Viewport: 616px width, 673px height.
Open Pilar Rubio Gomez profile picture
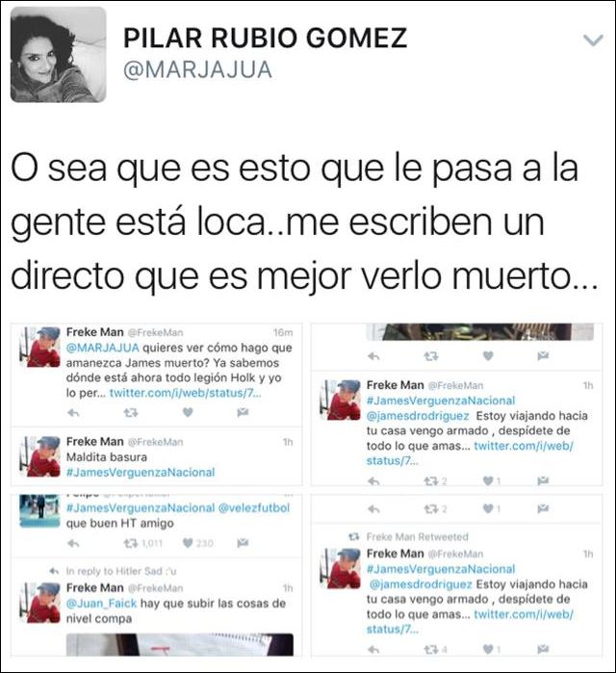tap(59, 55)
